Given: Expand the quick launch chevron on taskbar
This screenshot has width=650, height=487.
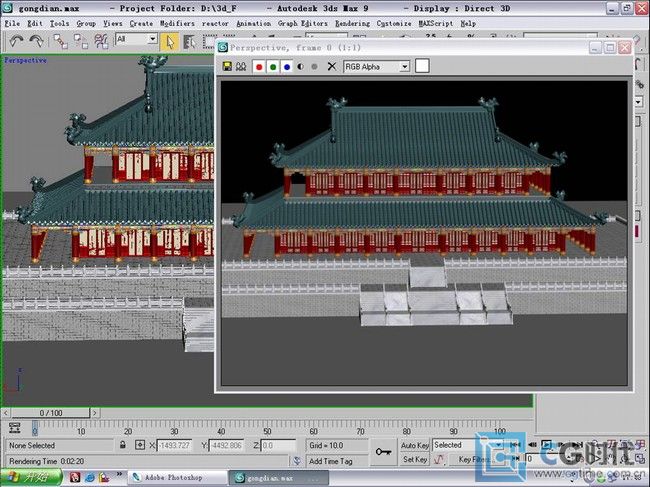Looking at the screenshot, I should point(119,474).
